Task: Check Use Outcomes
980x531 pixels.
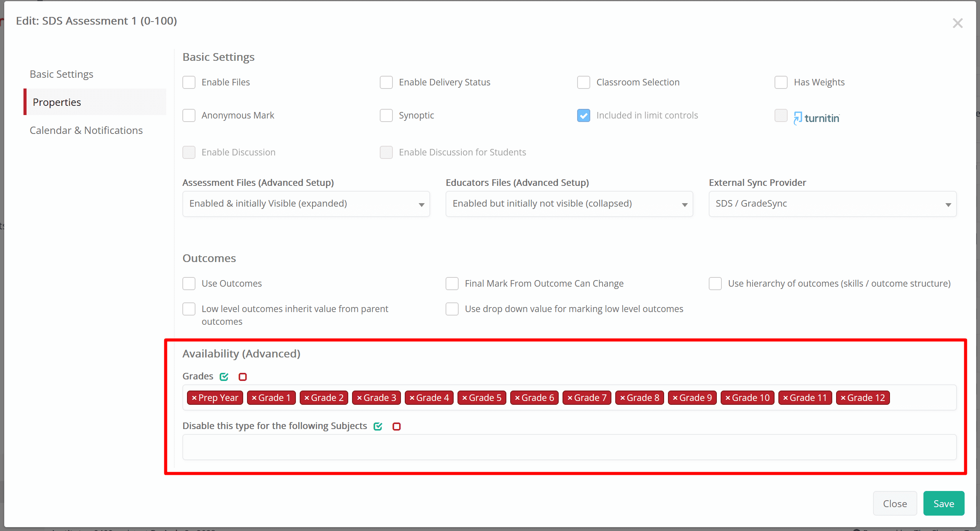Action: click(x=189, y=284)
